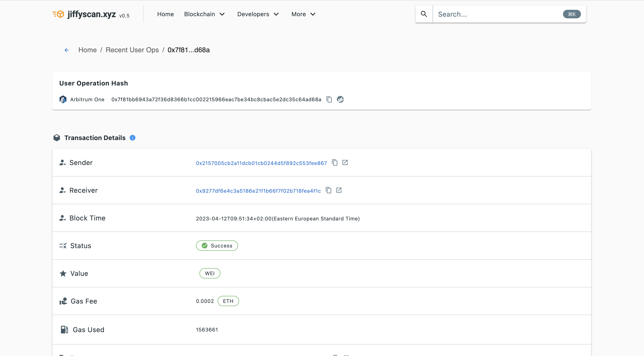Click the Gas Used pump icon
The height and width of the screenshot is (356, 644).
click(64, 330)
